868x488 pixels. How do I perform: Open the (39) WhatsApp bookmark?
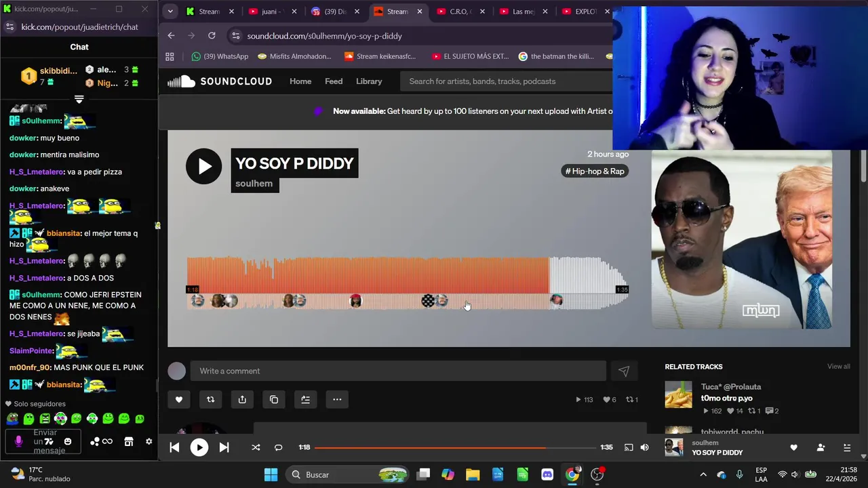click(x=220, y=56)
